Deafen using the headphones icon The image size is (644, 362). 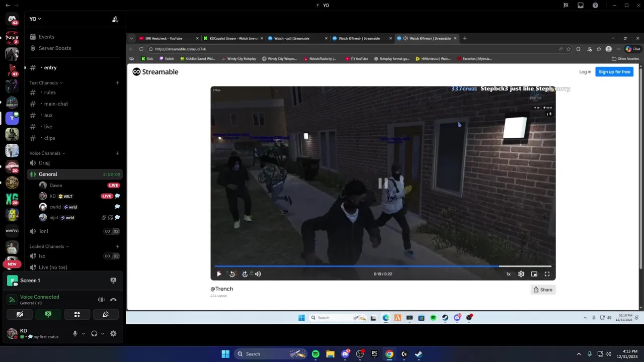click(94, 333)
